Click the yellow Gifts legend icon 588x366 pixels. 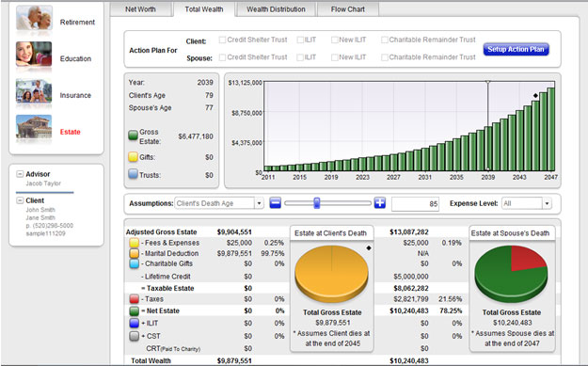click(x=134, y=157)
